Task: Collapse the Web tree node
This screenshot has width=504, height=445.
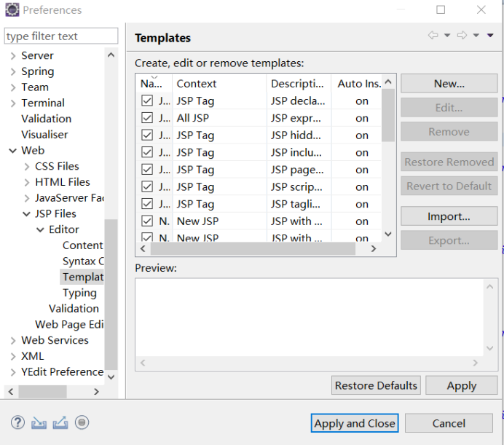Action: pyautogui.click(x=13, y=151)
